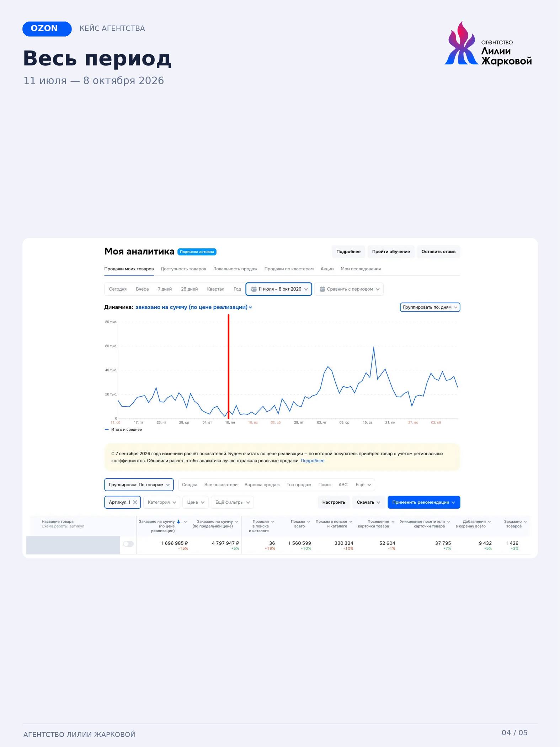Toggle the switch in the product row
The width and height of the screenshot is (560, 747).
tap(128, 544)
